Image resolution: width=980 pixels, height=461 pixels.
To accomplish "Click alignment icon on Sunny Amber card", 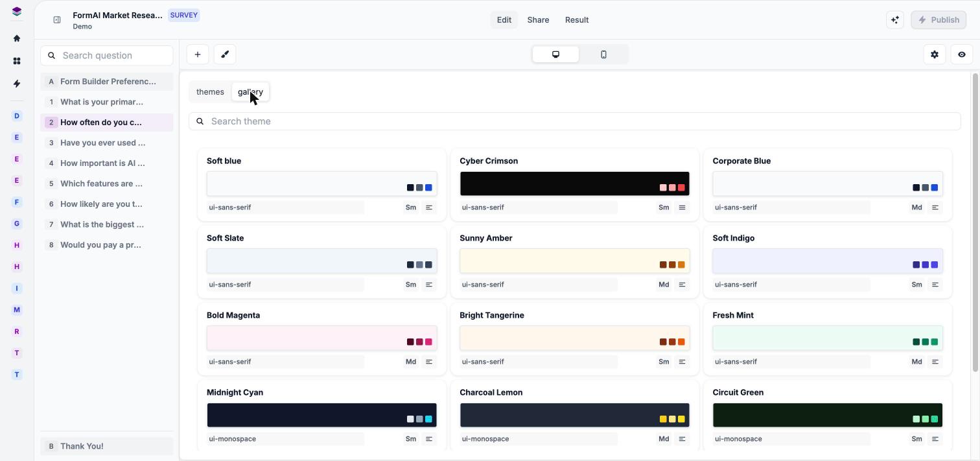I will tap(682, 285).
